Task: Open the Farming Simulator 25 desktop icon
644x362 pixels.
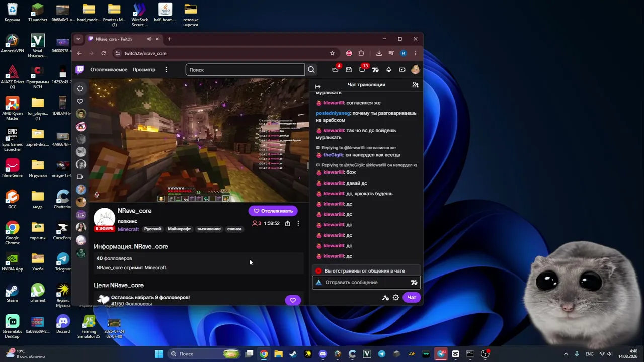Action: [x=89, y=326]
